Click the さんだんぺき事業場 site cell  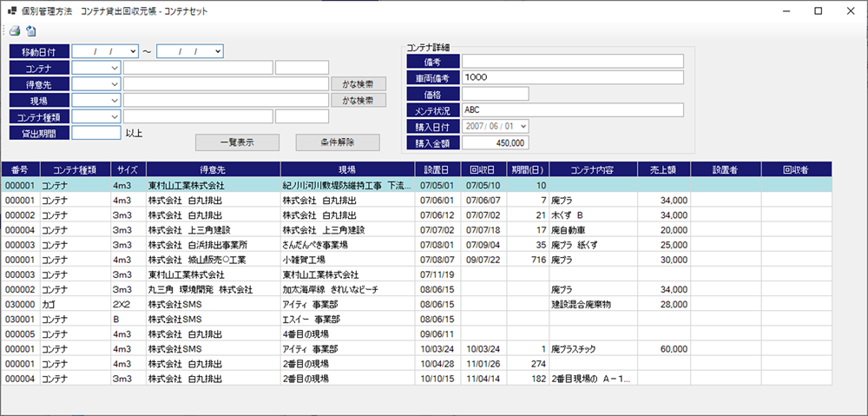click(x=348, y=244)
